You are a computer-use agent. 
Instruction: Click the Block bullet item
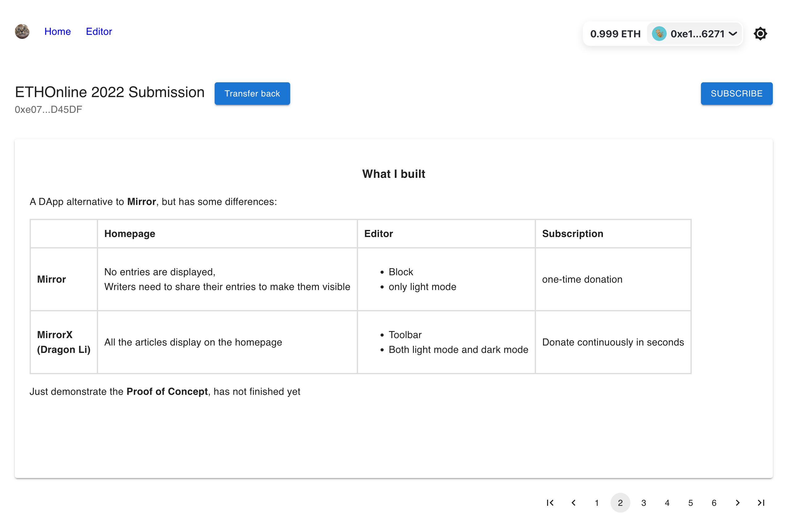(401, 272)
